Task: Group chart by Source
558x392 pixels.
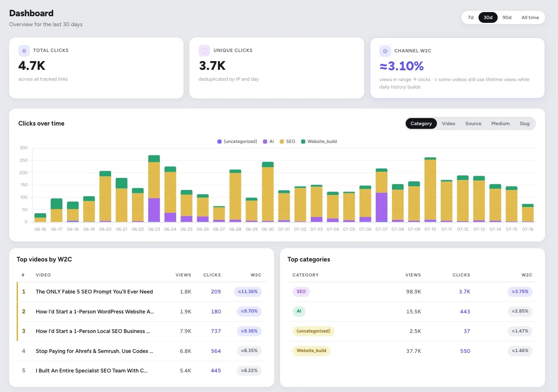Action: point(473,123)
